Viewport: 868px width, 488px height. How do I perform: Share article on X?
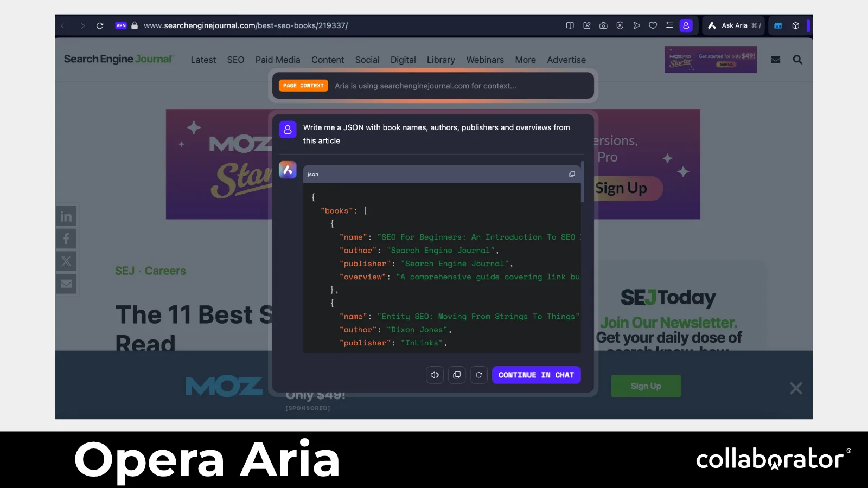(66, 261)
